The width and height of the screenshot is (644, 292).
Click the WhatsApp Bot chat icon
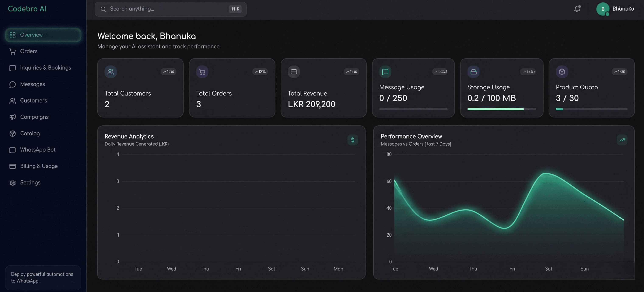point(13,150)
